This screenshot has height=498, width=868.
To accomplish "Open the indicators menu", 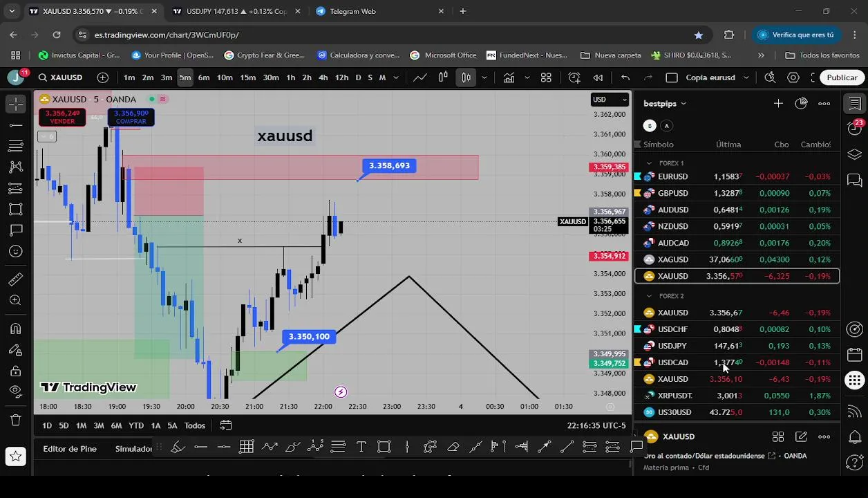I will point(509,77).
